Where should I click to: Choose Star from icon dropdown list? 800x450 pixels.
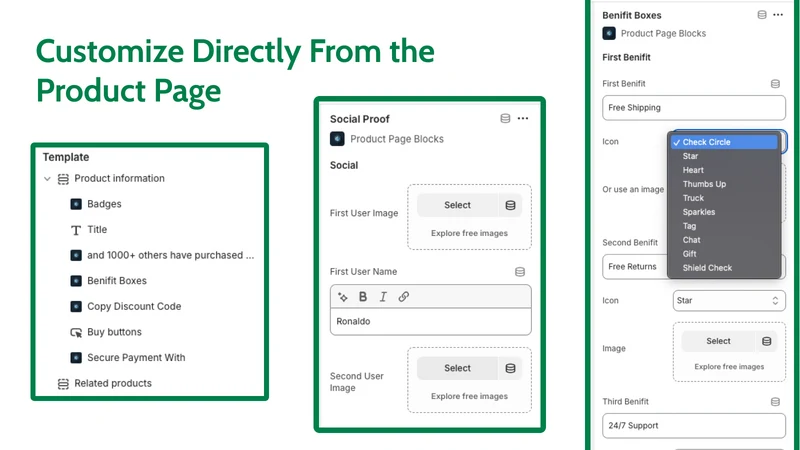(724, 156)
